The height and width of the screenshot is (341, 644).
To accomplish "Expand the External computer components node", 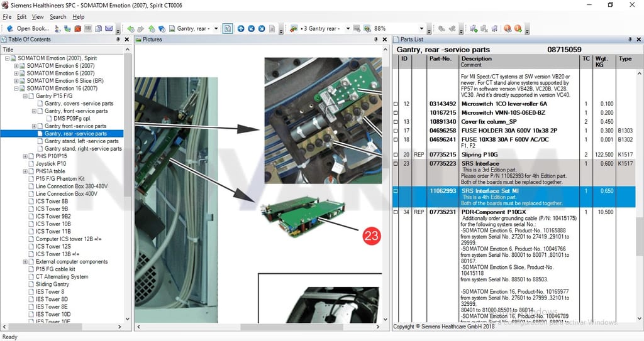I will tap(25, 262).
